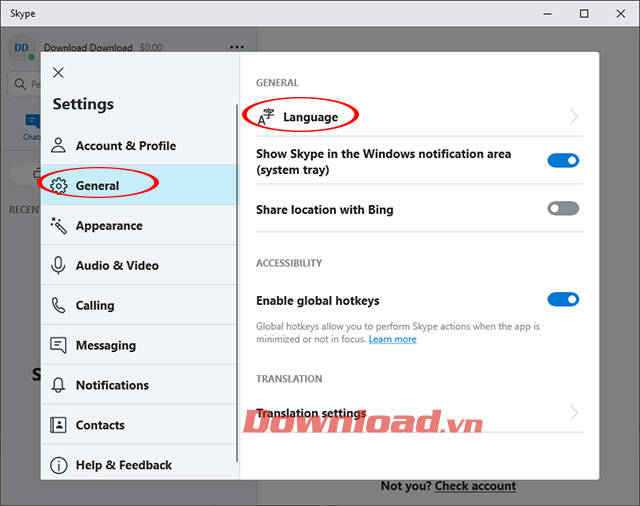Open Audio & Video settings
Image resolution: width=640 pixels, height=506 pixels.
139,265
